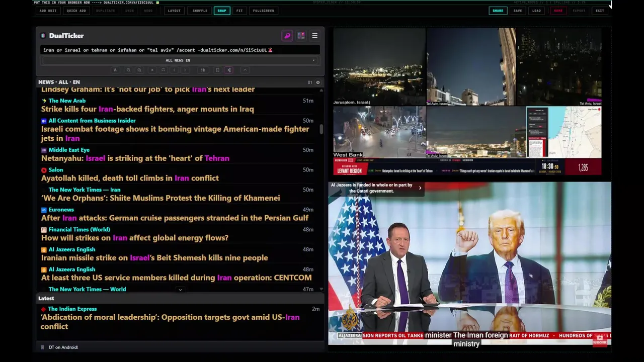Toggle the SNAP option
Viewport: 644px width, 362px height.
click(x=222, y=11)
